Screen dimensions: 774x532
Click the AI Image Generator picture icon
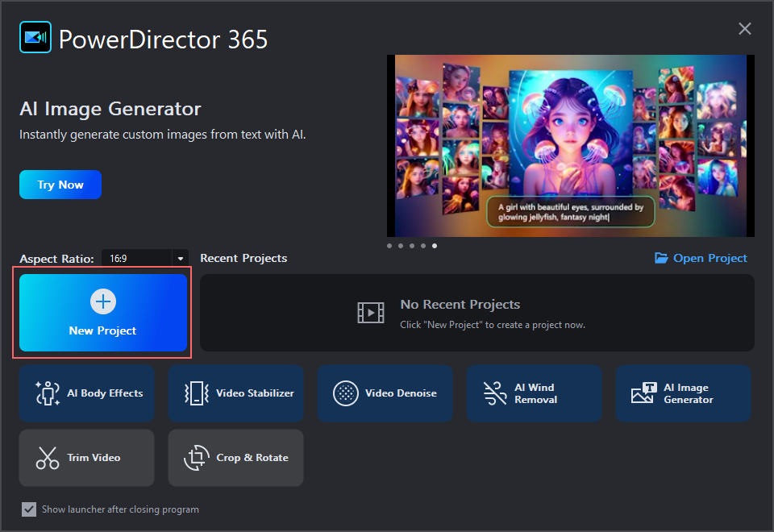click(x=643, y=393)
